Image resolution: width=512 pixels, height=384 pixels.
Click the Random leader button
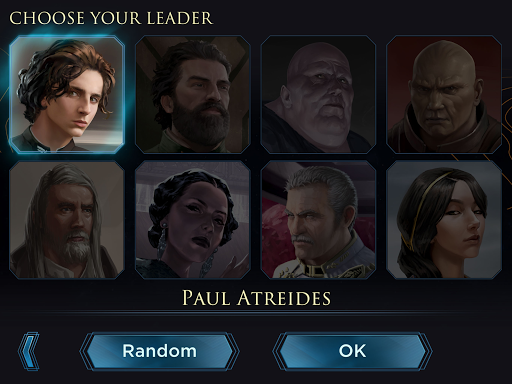pyautogui.click(x=159, y=351)
